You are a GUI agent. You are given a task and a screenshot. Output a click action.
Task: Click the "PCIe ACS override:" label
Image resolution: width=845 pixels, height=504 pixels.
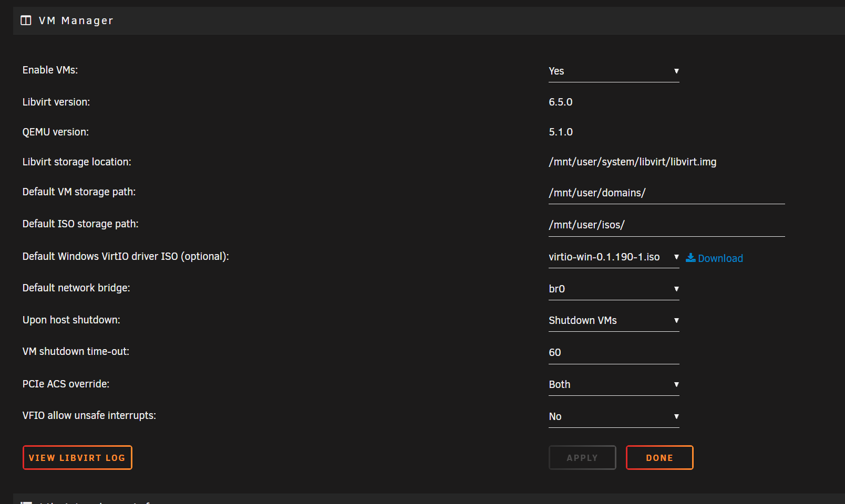(66, 384)
